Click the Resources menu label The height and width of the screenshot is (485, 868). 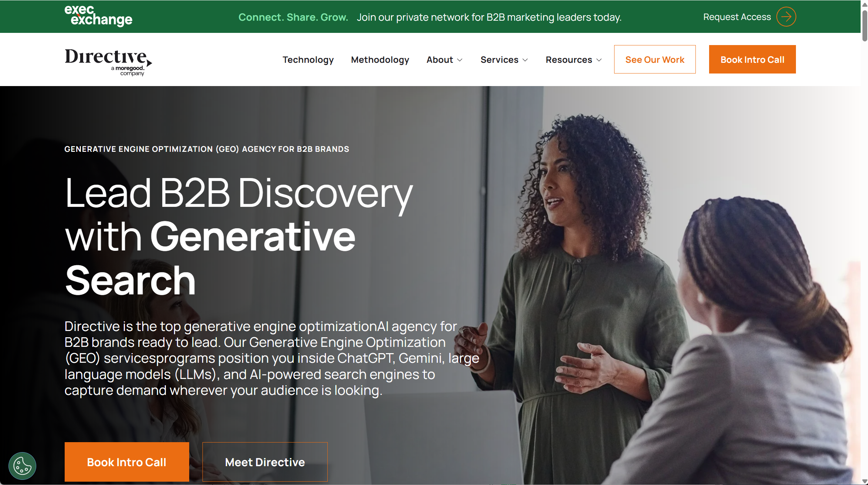(x=569, y=60)
